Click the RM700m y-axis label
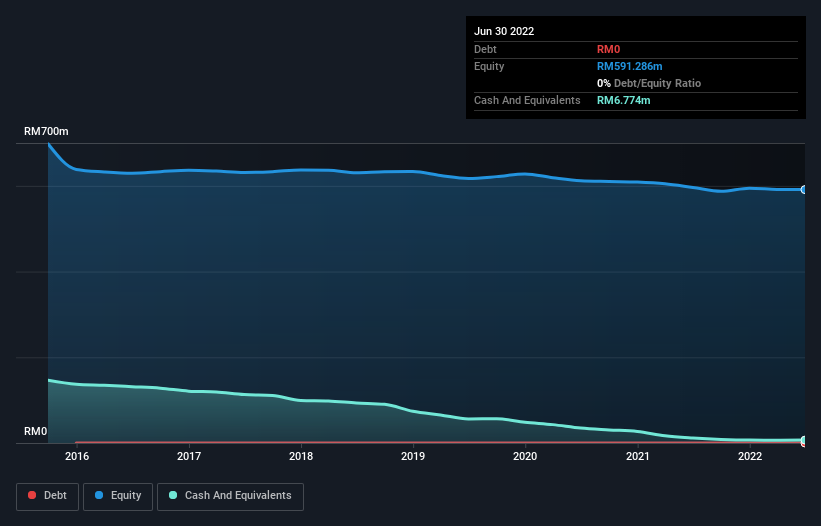The height and width of the screenshot is (526, 821). click(x=46, y=131)
